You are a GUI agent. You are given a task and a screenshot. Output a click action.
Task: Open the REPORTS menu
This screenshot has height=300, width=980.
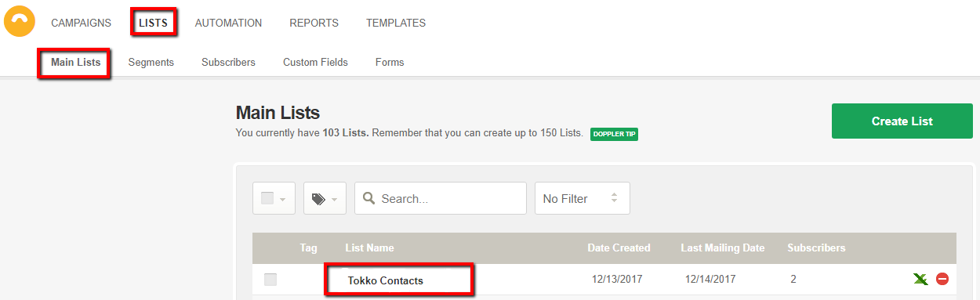pyautogui.click(x=314, y=23)
